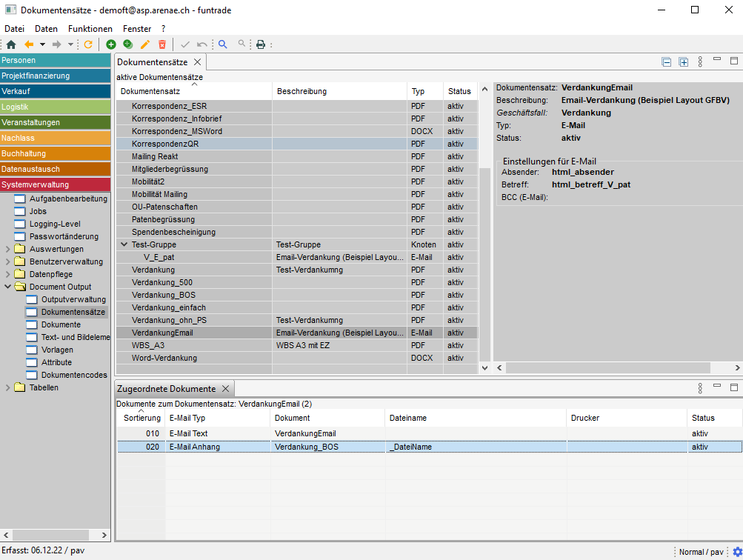Screen dimensions: 743x560
Task: Expand the Tabellen folder
Action: pyautogui.click(x=8, y=388)
